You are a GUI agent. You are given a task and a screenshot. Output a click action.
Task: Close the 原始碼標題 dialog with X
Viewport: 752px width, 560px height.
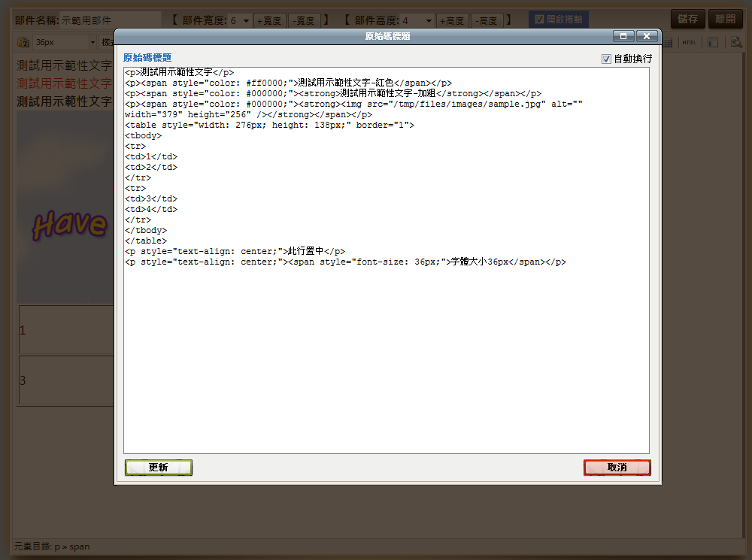647,36
